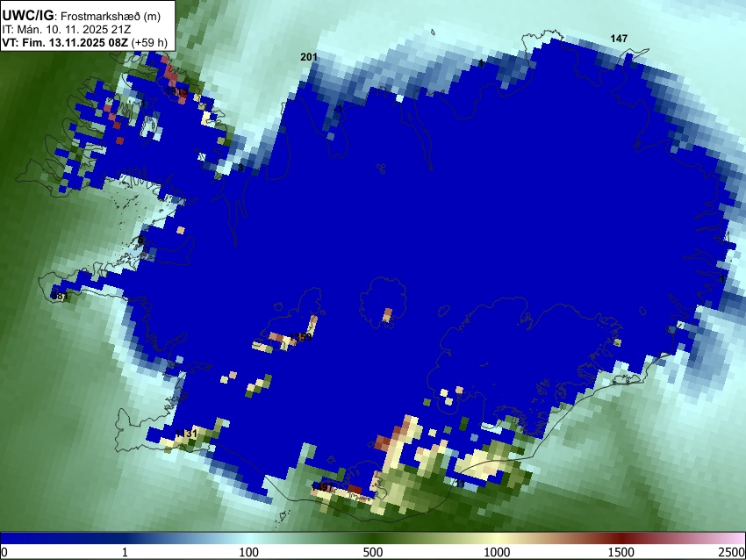Click the '1131' value on the map
Screen dimensions: 746x560
tap(186, 434)
